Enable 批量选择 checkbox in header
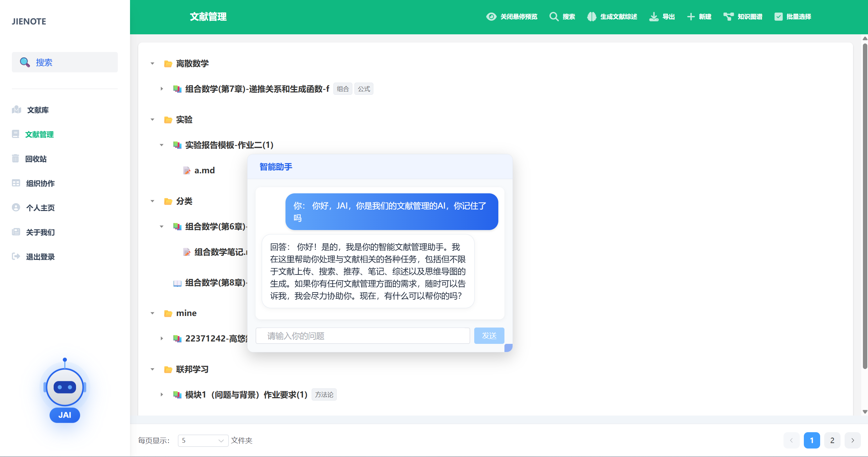This screenshot has width=868, height=457. coord(778,17)
